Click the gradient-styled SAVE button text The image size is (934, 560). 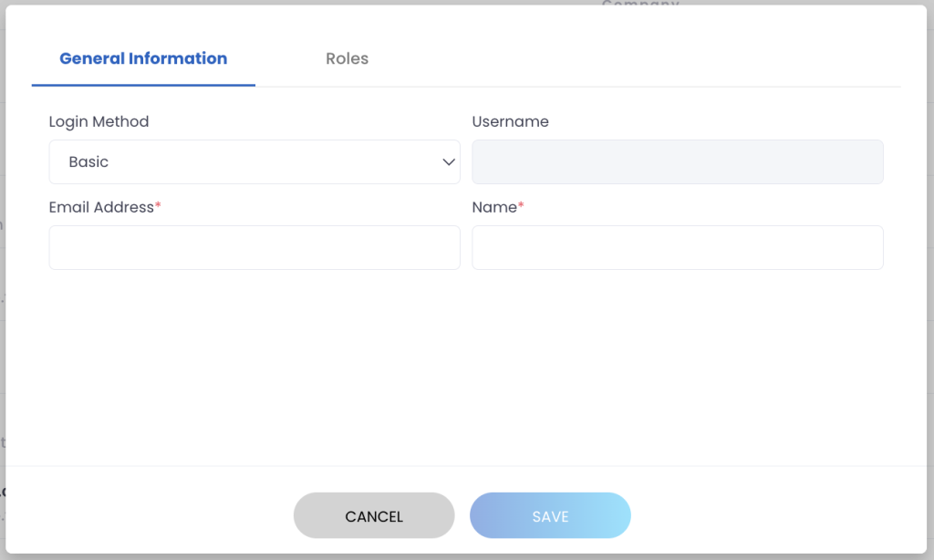[549, 515]
